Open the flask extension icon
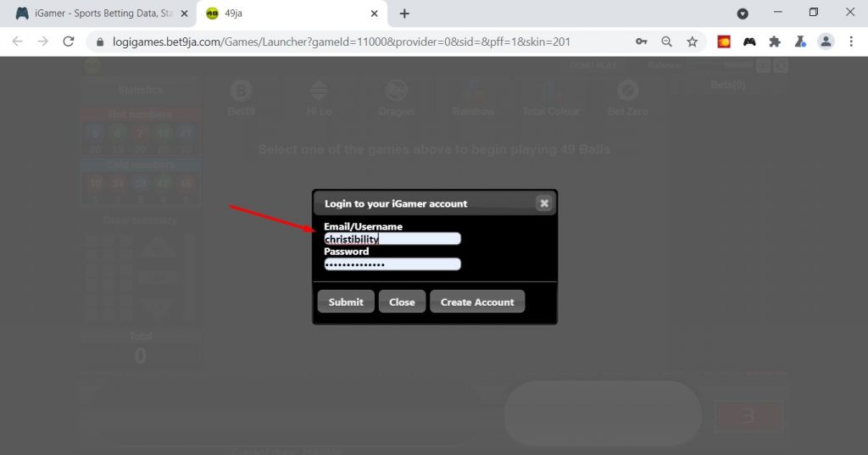 800,42
